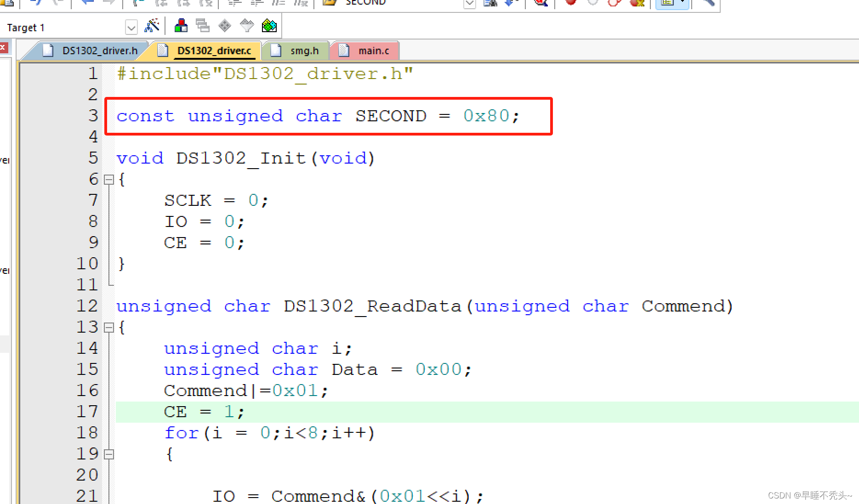Screen dimensions: 859x504
Task: Place cursor on #include"DS1302_driver.h" line
Action: 265,74
